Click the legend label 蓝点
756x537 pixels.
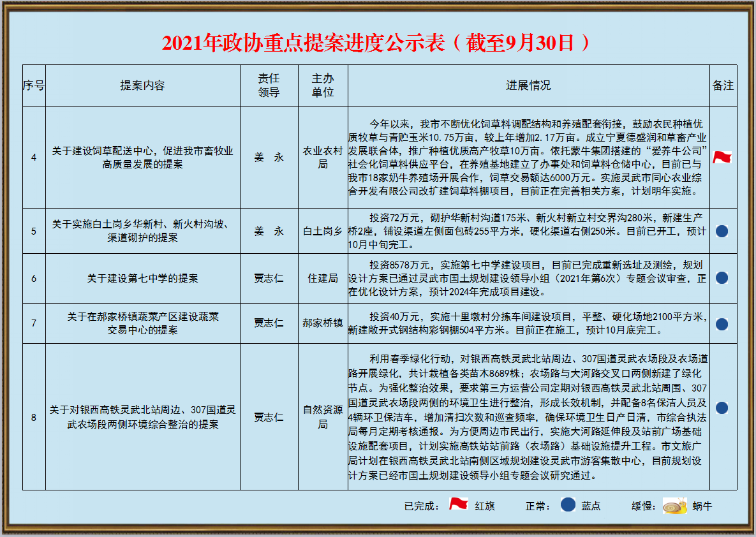click(591, 506)
